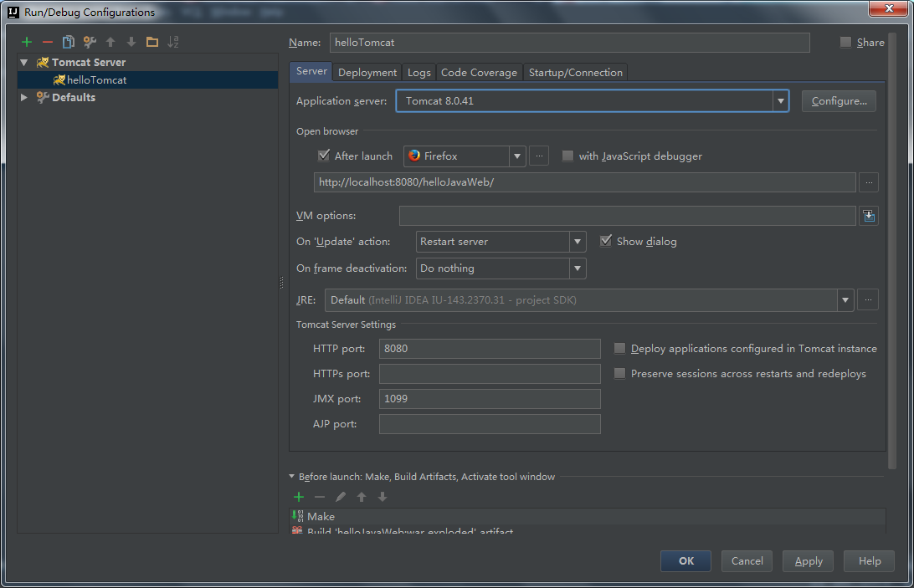
Task: Open the URL browse ellipsis button
Action: point(869,182)
